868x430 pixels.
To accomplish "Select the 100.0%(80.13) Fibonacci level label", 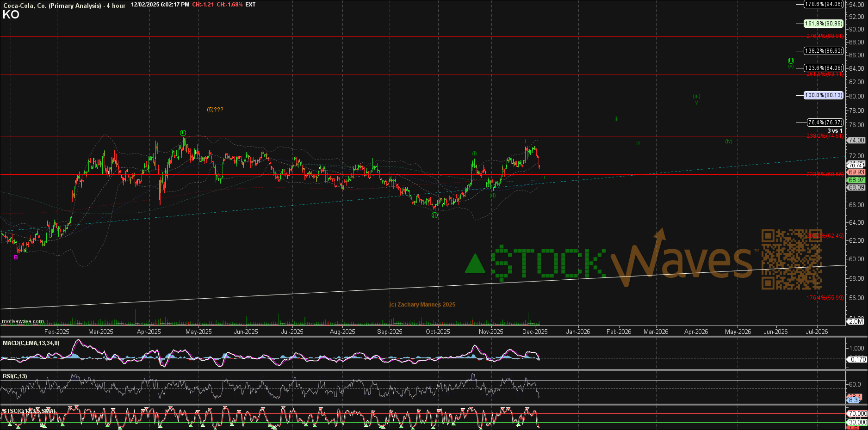I will (x=823, y=95).
